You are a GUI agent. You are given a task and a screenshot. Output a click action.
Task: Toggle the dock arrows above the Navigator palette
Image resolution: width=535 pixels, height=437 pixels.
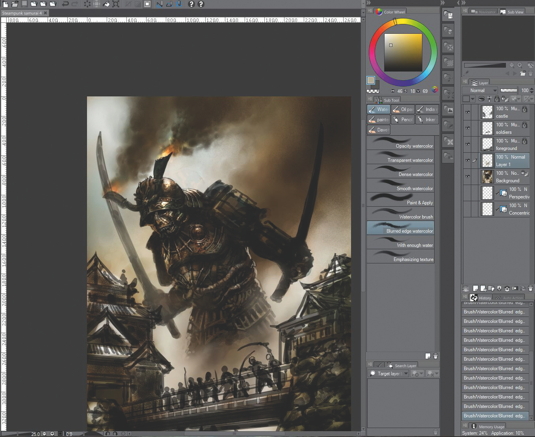pos(462,3)
